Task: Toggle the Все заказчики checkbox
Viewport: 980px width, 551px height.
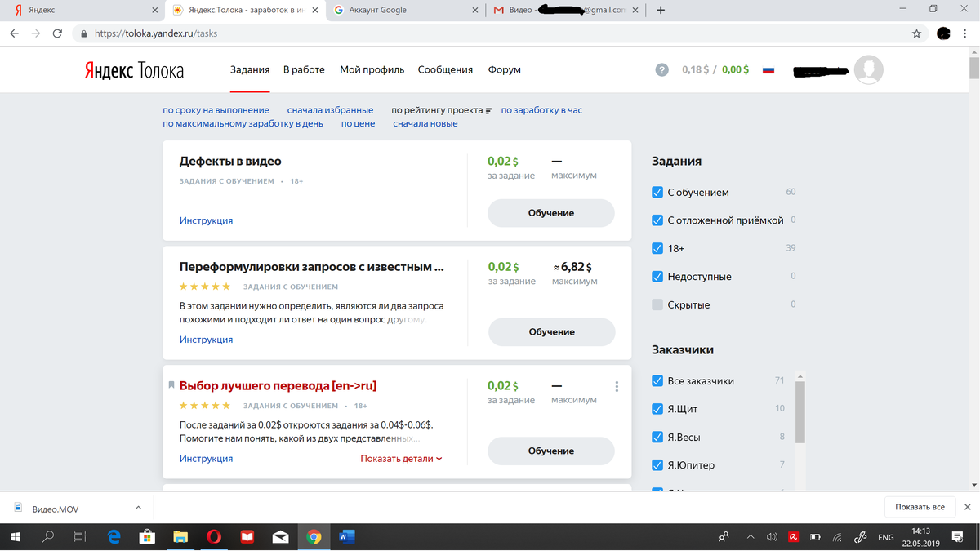Action: pos(657,381)
